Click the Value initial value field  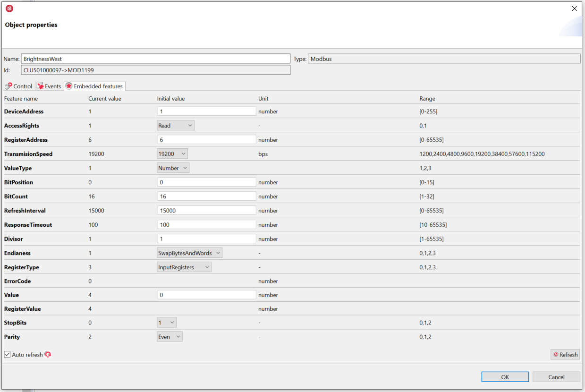(x=207, y=295)
